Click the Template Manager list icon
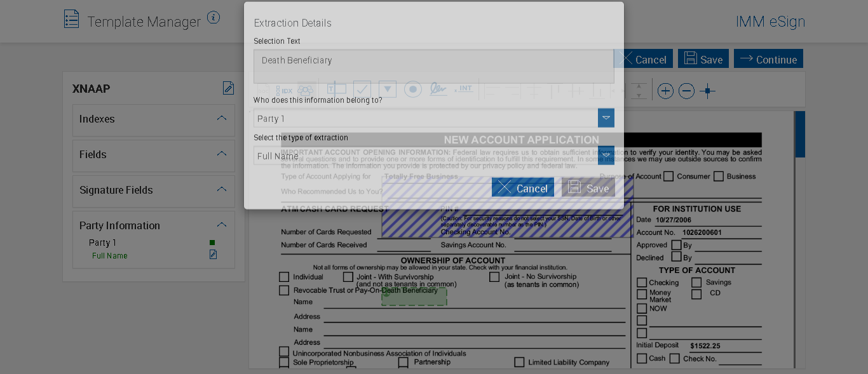 click(x=72, y=19)
